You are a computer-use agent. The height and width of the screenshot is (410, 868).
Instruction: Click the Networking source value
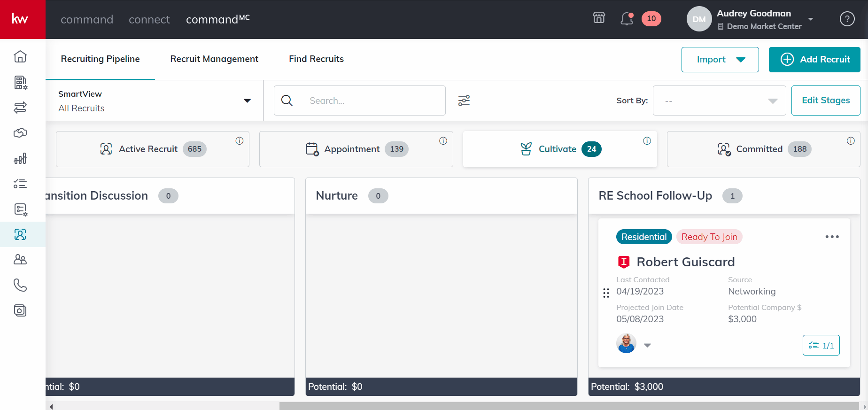(752, 291)
